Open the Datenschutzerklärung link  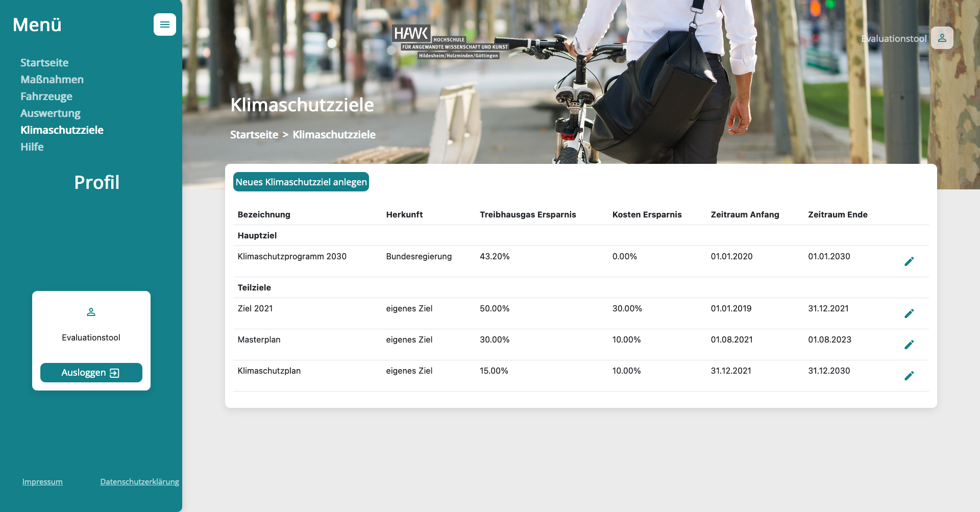tap(140, 482)
